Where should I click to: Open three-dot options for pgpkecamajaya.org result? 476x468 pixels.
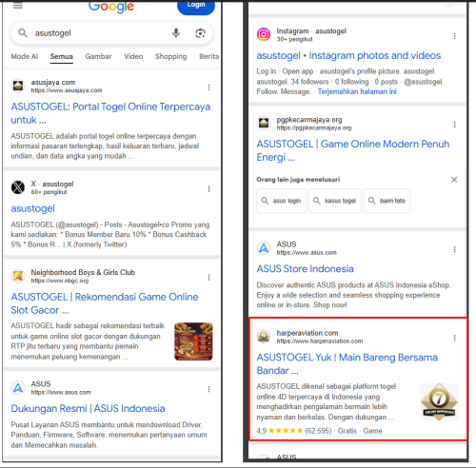tap(455, 125)
